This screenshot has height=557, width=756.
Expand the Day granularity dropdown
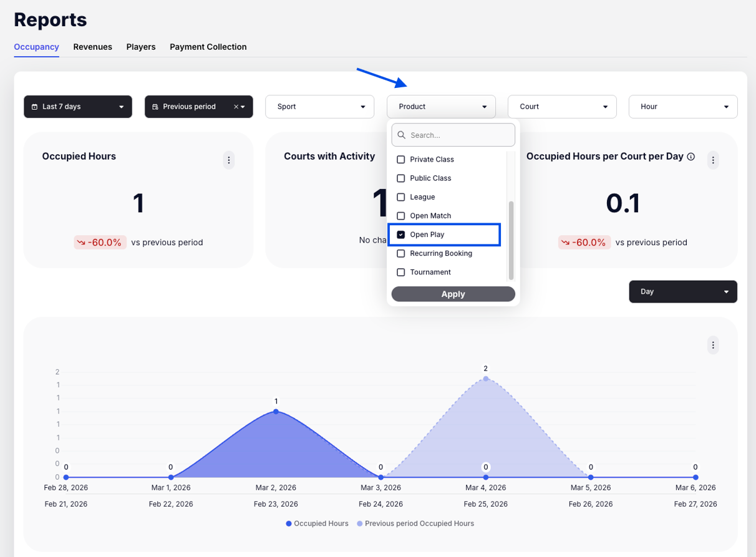[x=682, y=292]
